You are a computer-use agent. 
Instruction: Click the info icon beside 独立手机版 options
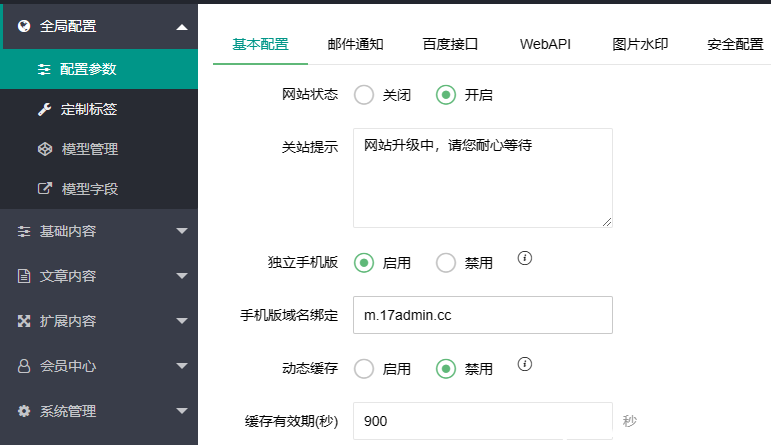click(525, 258)
